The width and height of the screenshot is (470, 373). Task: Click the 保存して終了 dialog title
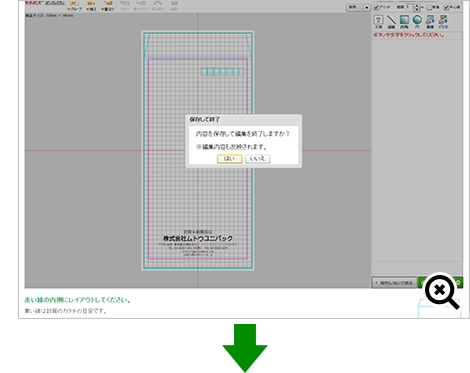click(x=205, y=119)
